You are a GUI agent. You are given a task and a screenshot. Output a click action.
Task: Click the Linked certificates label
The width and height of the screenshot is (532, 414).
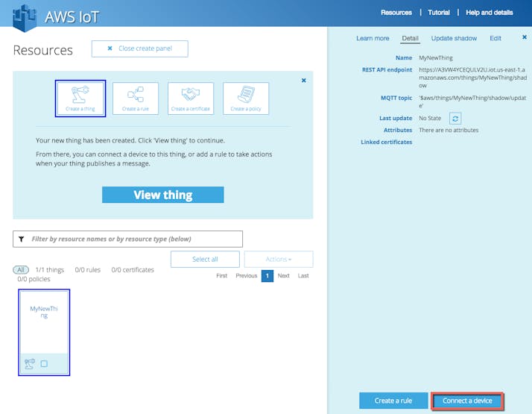[387, 142]
